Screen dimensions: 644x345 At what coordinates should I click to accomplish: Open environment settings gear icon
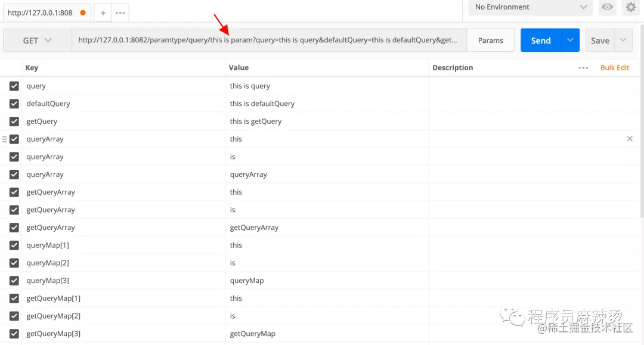click(631, 7)
